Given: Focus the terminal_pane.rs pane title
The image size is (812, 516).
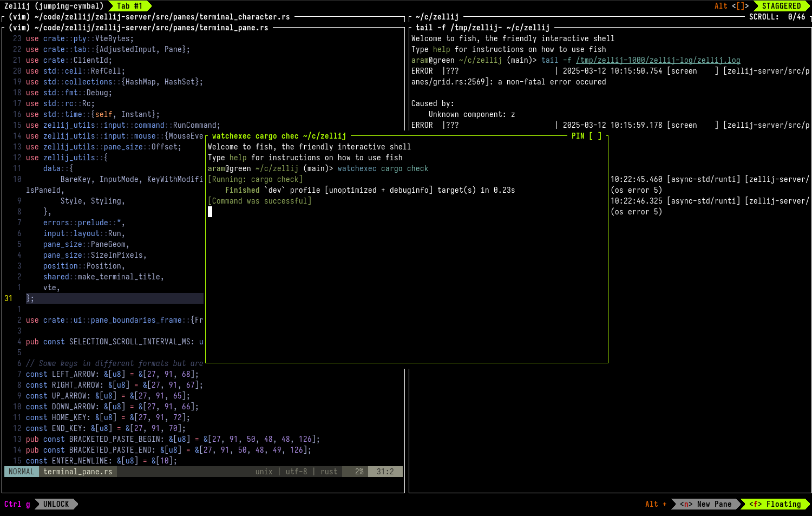Looking at the screenshot, I should pos(139,28).
